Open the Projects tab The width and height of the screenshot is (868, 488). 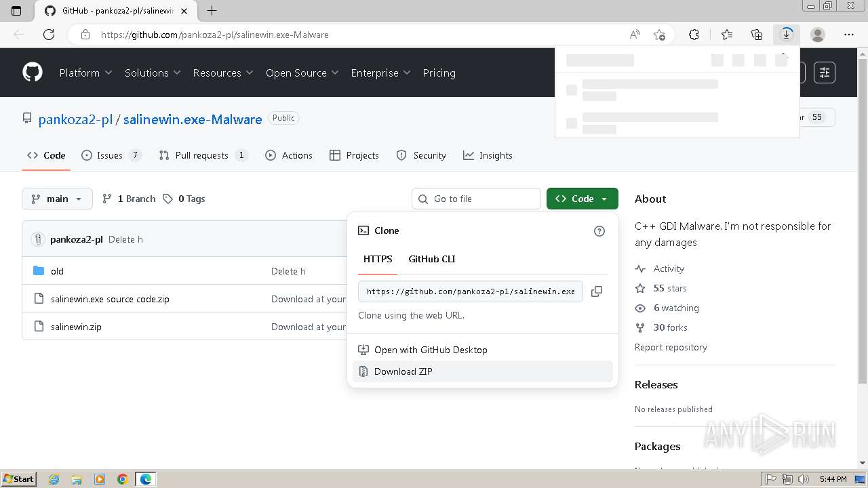tap(354, 155)
